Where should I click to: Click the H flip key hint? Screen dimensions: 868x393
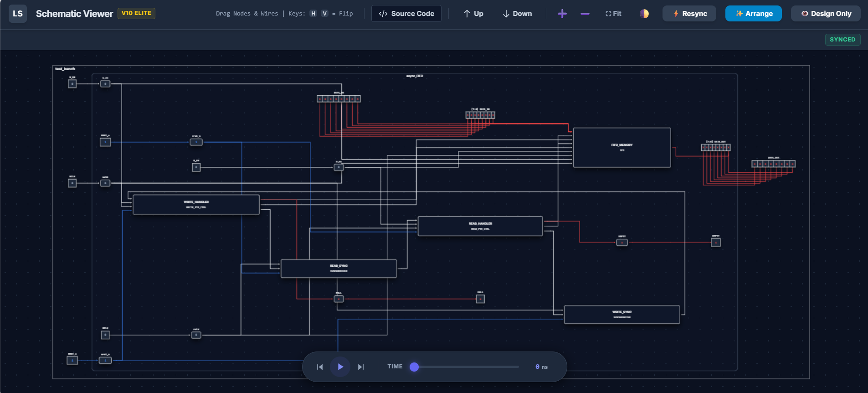click(x=313, y=14)
